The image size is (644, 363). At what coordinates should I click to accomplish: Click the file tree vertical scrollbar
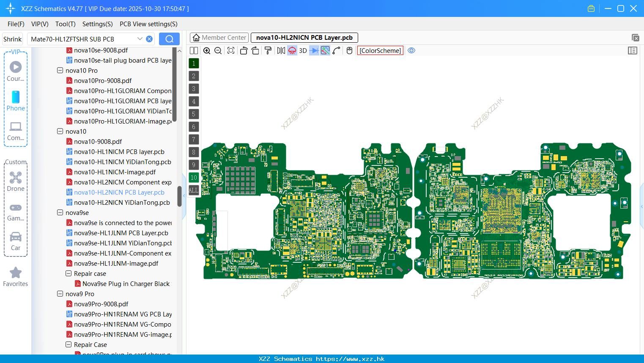point(179,196)
